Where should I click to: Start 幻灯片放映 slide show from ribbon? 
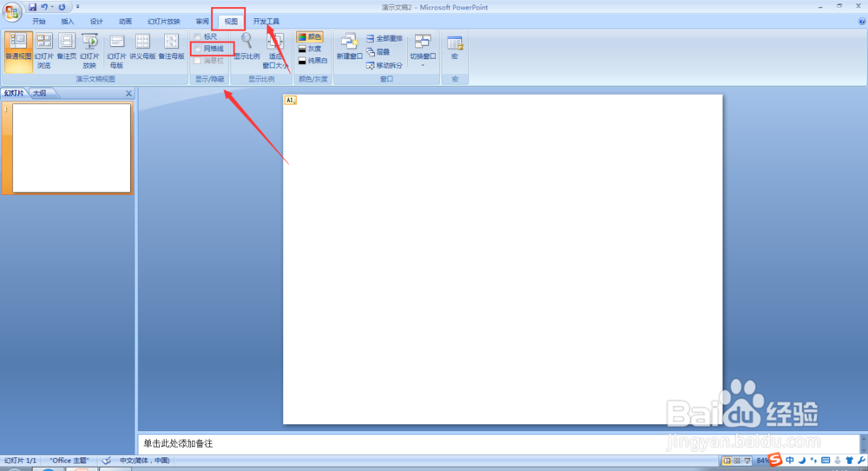pyautogui.click(x=89, y=52)
